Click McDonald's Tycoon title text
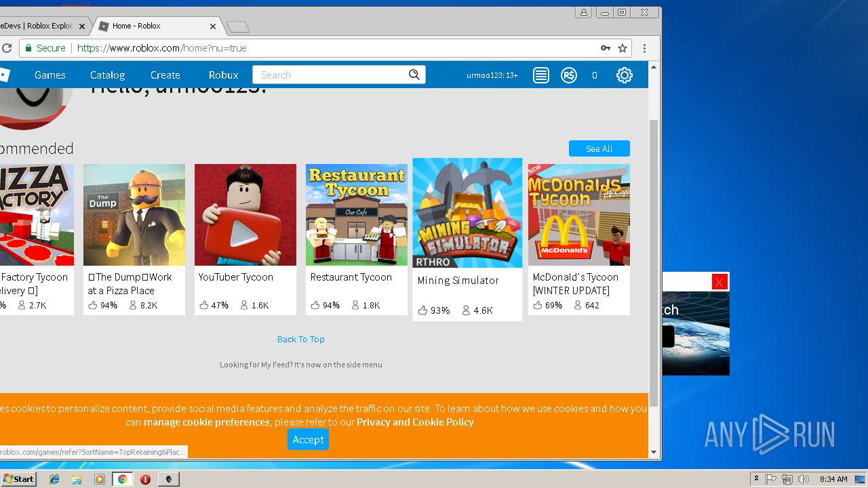Image resolution: width=868 pixels, height=488 pixels. [x=576, y=283]
